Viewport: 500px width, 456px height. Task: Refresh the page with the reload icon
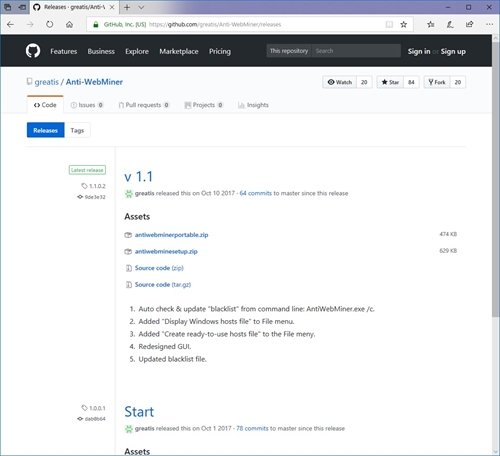pyautogui.click(x=49, y=24)
